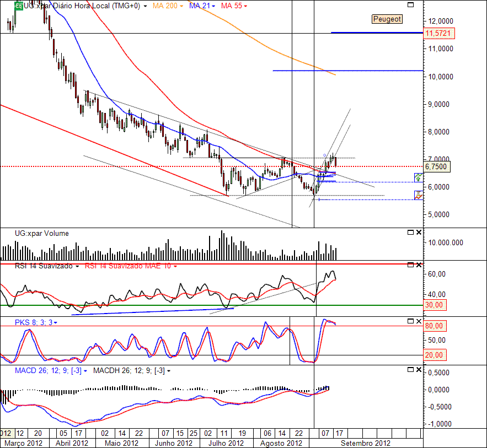Click the Agosto 2012 month label
The width and height of the screenshot is (487, 448).
coord(281,443)
